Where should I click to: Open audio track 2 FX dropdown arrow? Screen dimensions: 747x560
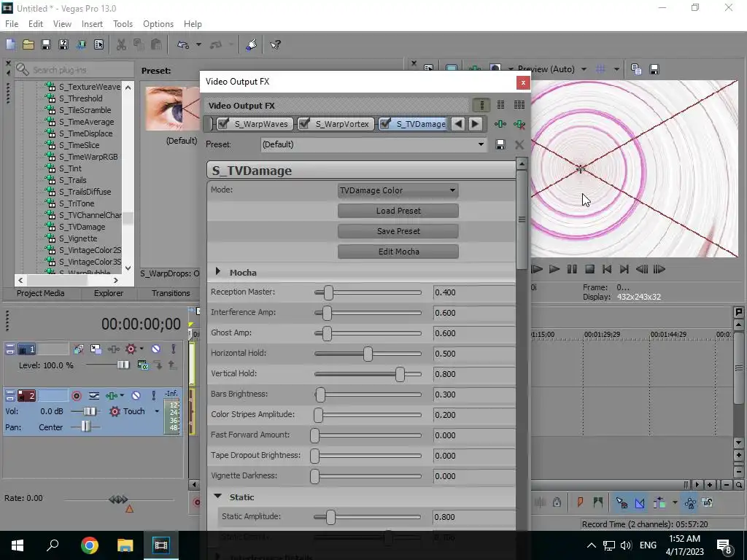click(x=122, y=396)
